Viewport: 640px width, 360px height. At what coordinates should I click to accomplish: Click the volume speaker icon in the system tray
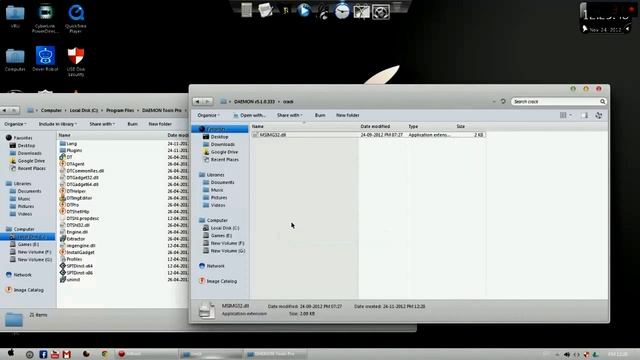(x=567, y=354)
